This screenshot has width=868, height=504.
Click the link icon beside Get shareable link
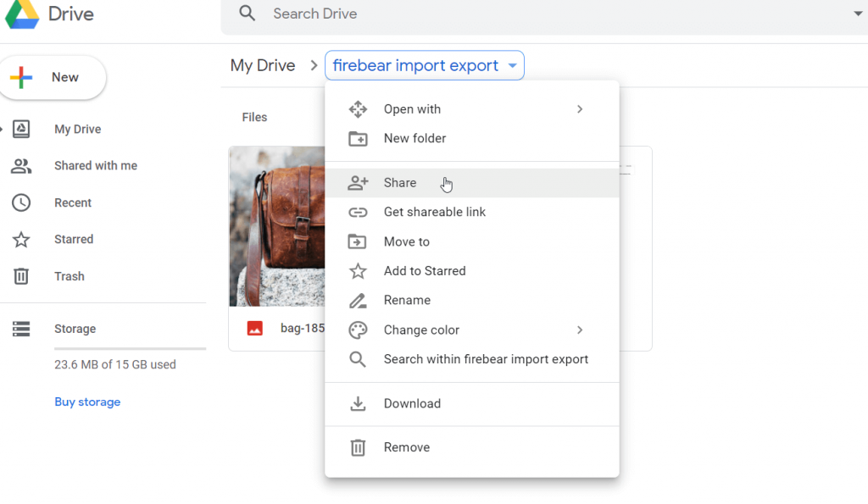(x=358, y=212)
